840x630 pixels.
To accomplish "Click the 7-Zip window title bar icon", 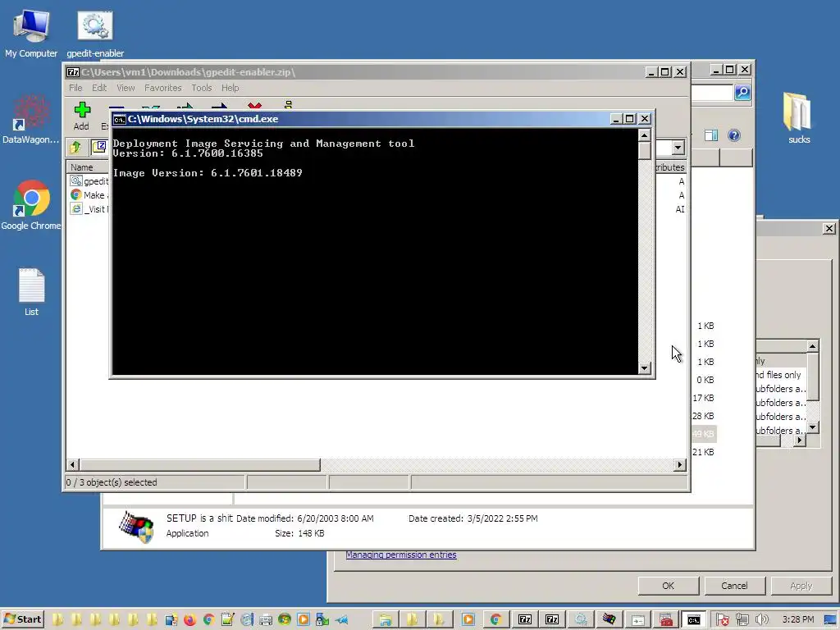I will click(73, 72).
